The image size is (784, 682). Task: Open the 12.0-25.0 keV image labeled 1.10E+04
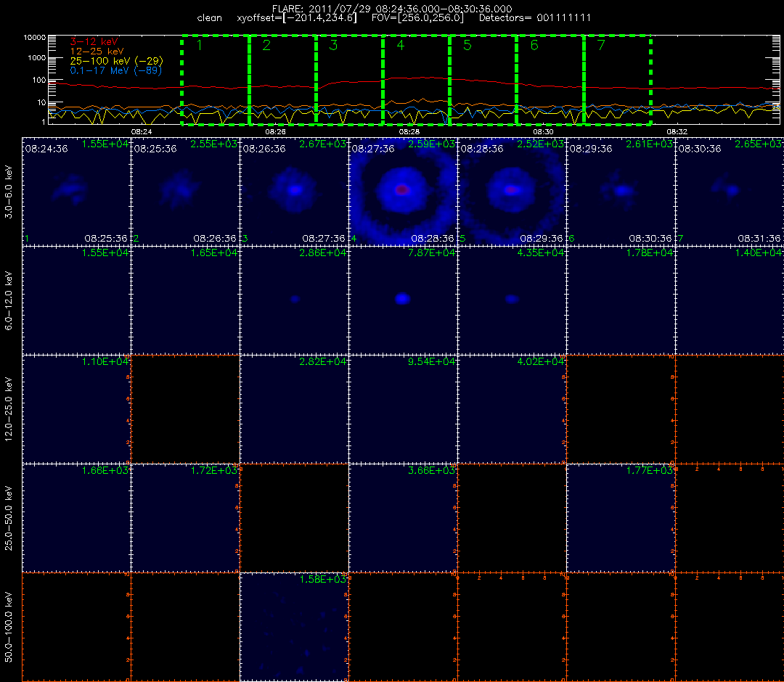(76, 408)
